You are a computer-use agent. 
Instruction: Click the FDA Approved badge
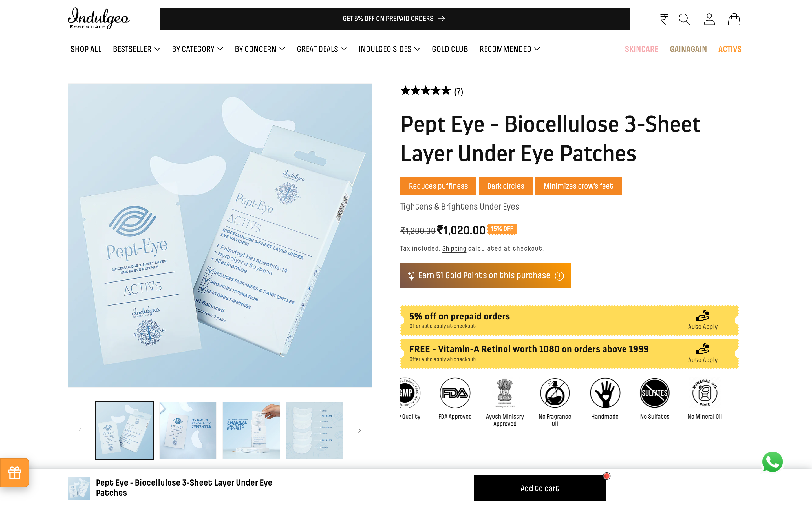pyautogui.click(x=455, y=398)
